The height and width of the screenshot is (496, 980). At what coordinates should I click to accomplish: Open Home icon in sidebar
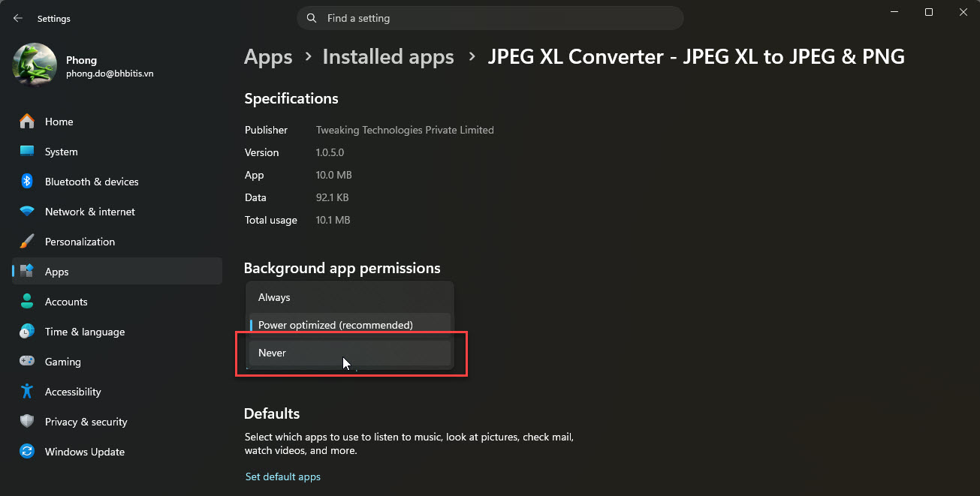tap(27, 122)
